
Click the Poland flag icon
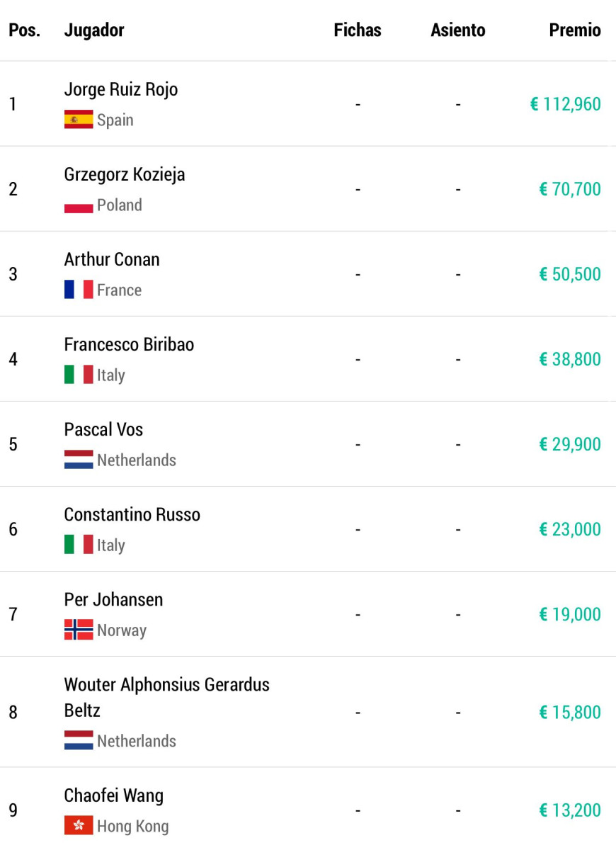[x=79, y=205]
